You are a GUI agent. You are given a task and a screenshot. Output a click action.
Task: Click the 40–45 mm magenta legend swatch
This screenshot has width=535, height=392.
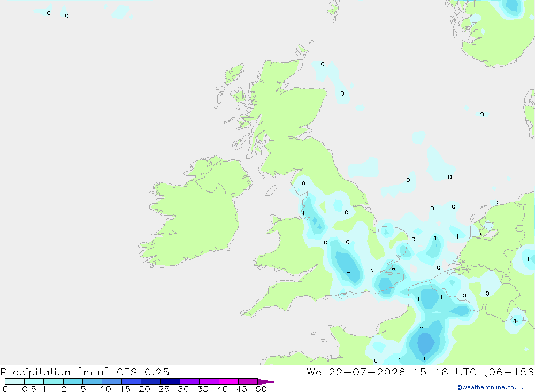[x=228, y=381]
